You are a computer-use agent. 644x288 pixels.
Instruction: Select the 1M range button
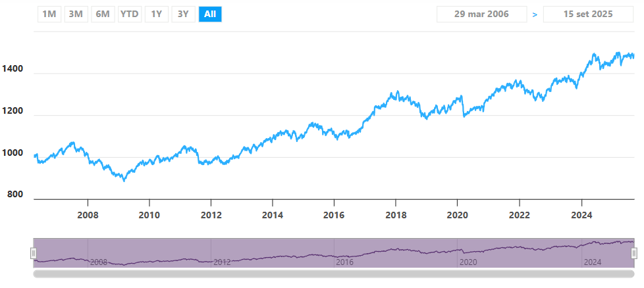pos(49,14)
